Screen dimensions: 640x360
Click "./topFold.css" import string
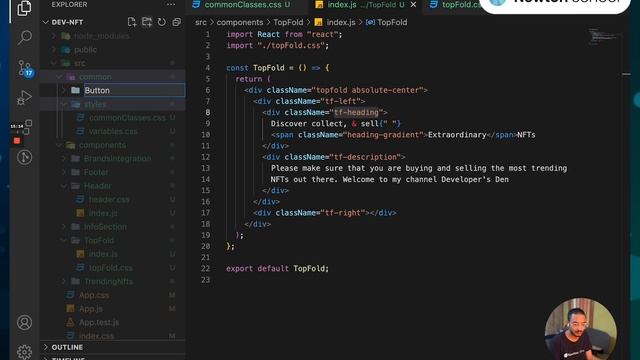pos(291,45)
